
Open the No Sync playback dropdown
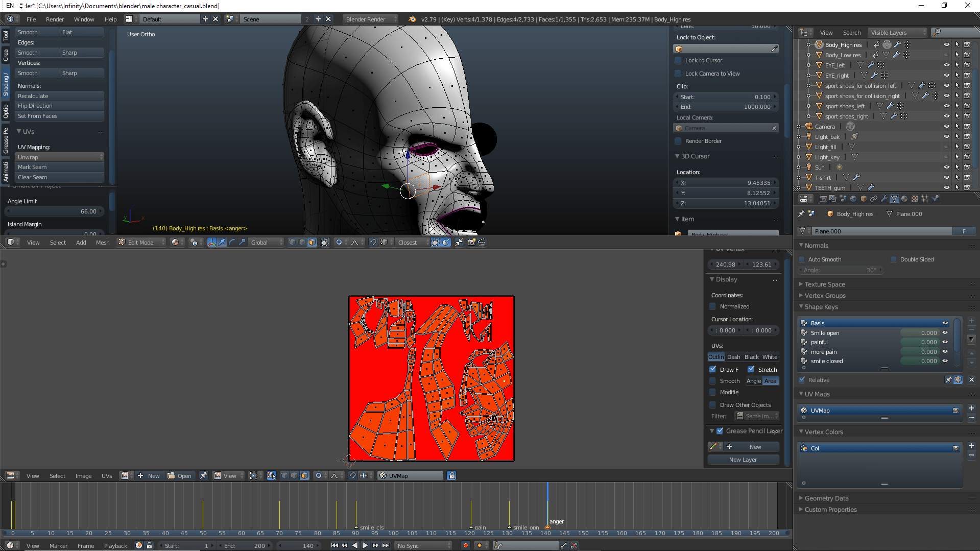[x=424, y=545]
